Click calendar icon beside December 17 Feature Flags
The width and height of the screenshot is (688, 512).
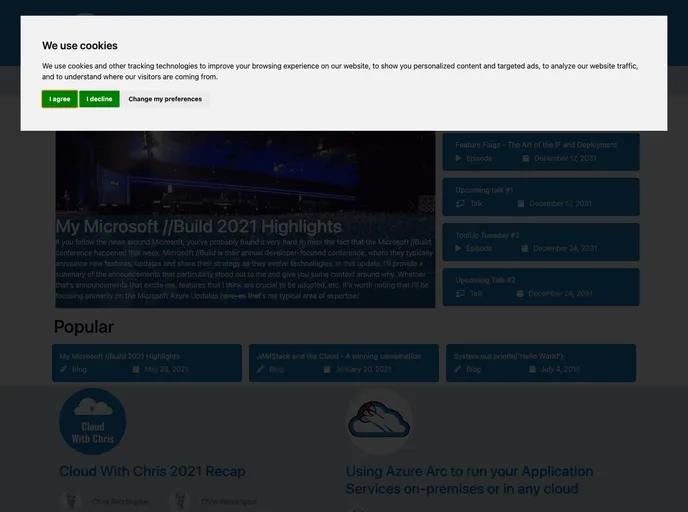[x=526, y=158]
